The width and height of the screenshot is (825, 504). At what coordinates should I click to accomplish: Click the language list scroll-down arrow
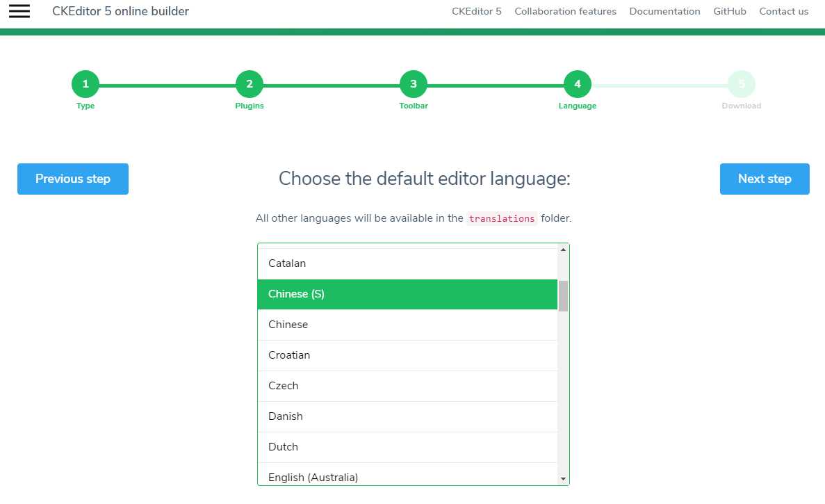click(563, 479)
